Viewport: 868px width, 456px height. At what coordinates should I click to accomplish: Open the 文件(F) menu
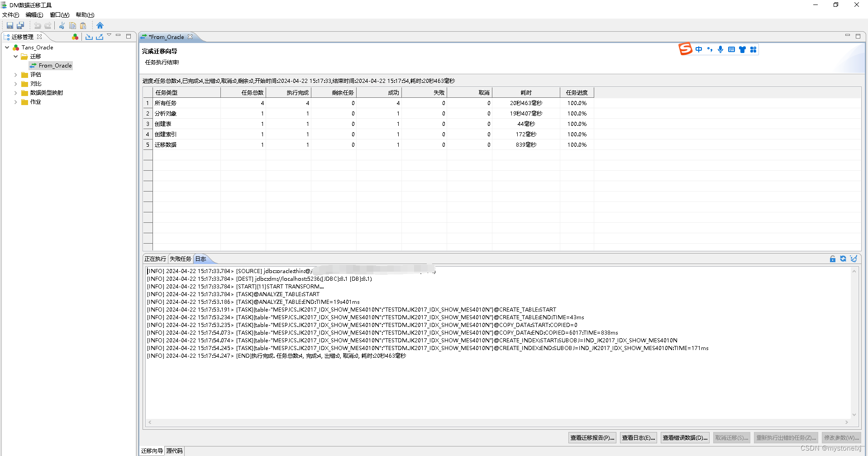pyautogui.click(x=10, y=15)
